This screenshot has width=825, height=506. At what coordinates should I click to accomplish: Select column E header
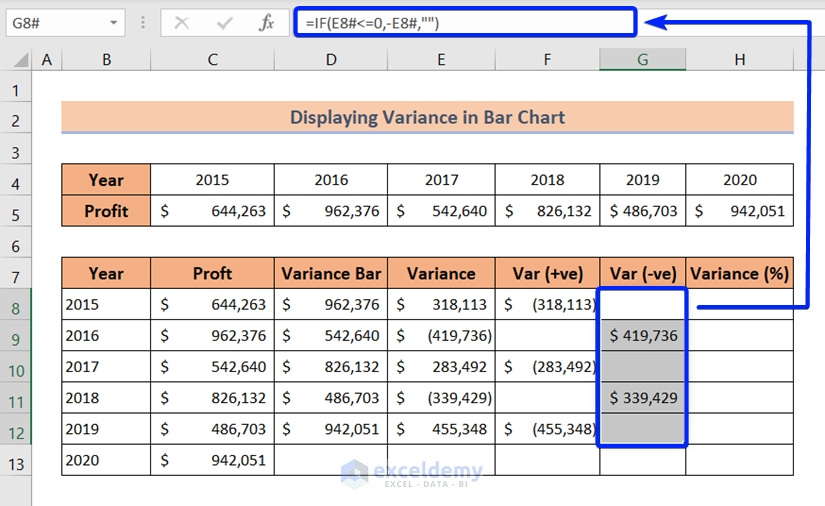point(441,60)
